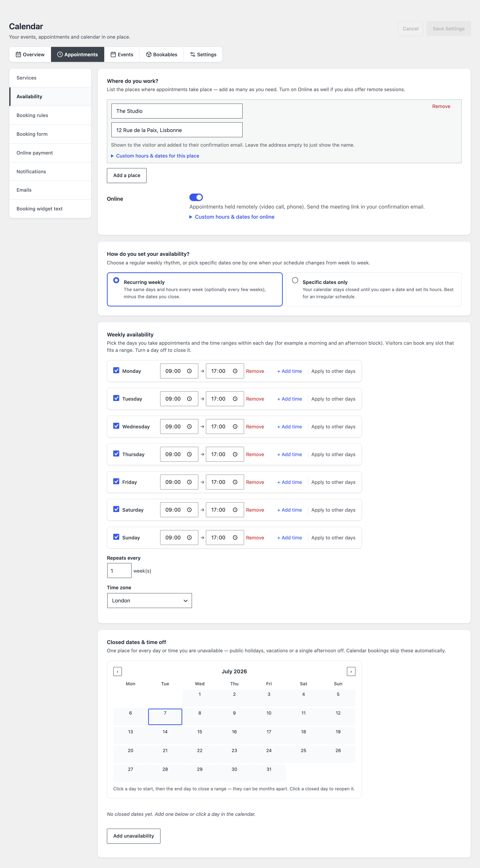Open the Overview tab
The image size is (480, 868).
point(30,55)
